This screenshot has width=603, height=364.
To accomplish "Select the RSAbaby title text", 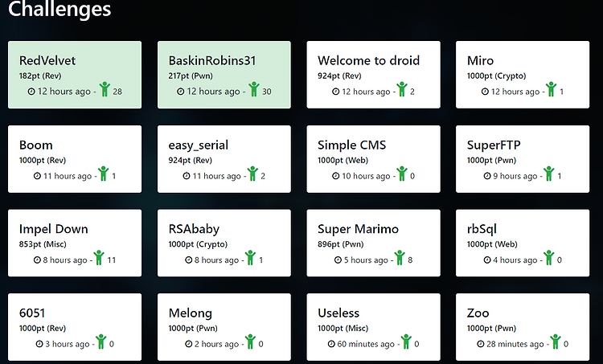I will pyautogui.click(x=194, y=229).
